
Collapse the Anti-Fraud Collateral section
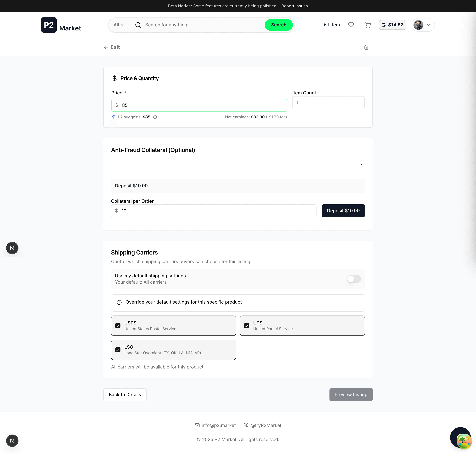pyautogui.click(x=362, y=165)
